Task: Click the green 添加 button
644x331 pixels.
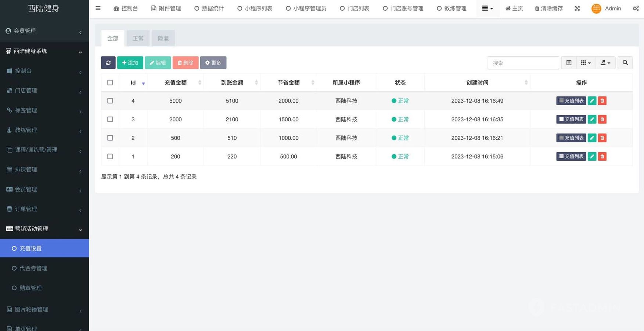Action: click(130, 63)
